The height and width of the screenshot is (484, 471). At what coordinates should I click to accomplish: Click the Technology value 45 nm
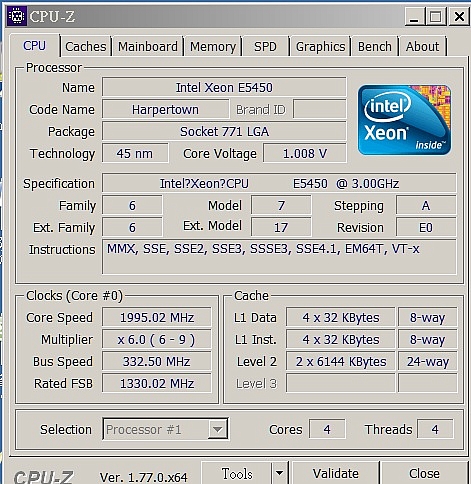135,153
